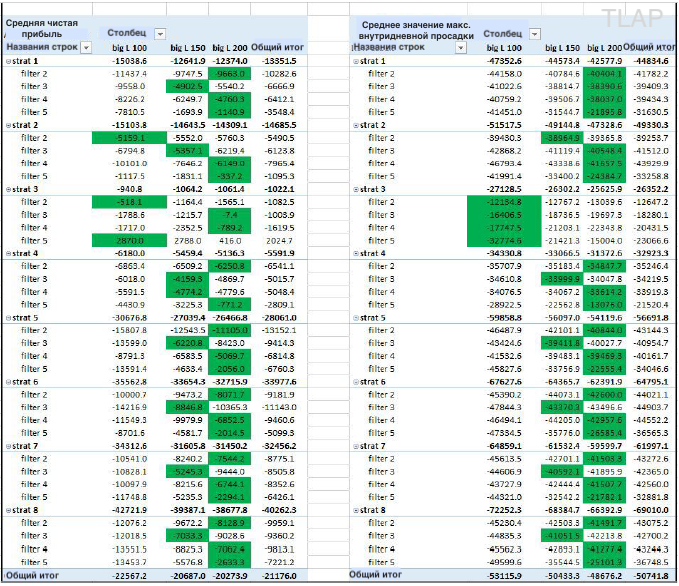The height and width of the screenshot is (586, 679).
Task: Click grand total cell -21176.0
Action: (279, 576)
